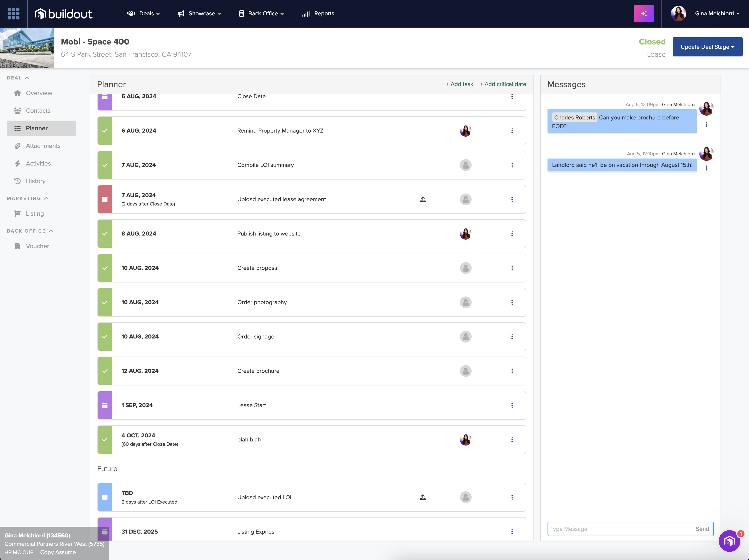This screenshot has height=560, width=749.
Task: Toggle completion on Upload executed LOI task
Action: click(105, 497)
